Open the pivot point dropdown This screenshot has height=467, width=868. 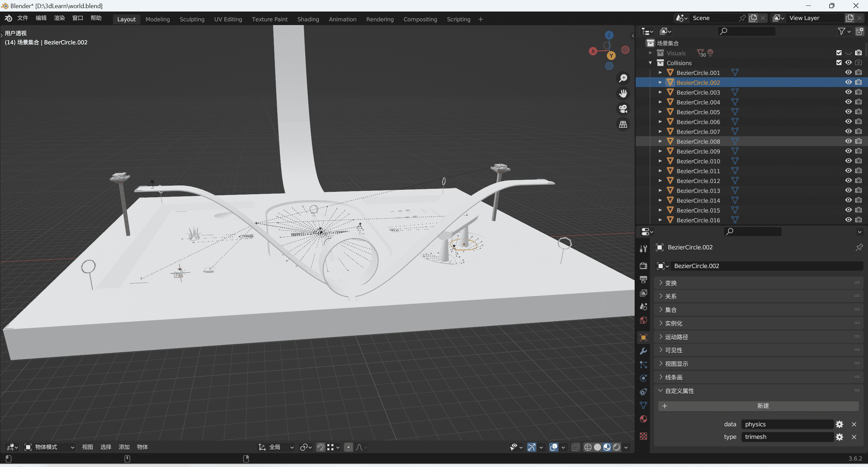[x=306, y=447]
